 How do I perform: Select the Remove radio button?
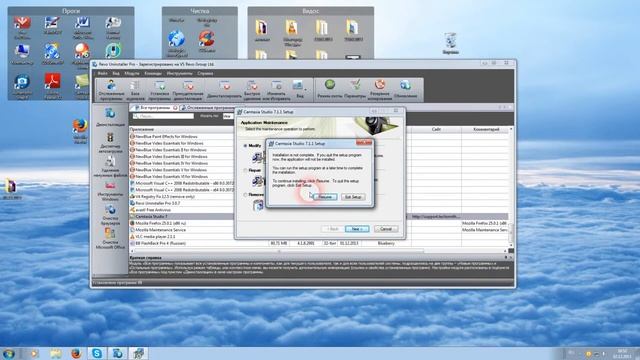pos(245,195)
